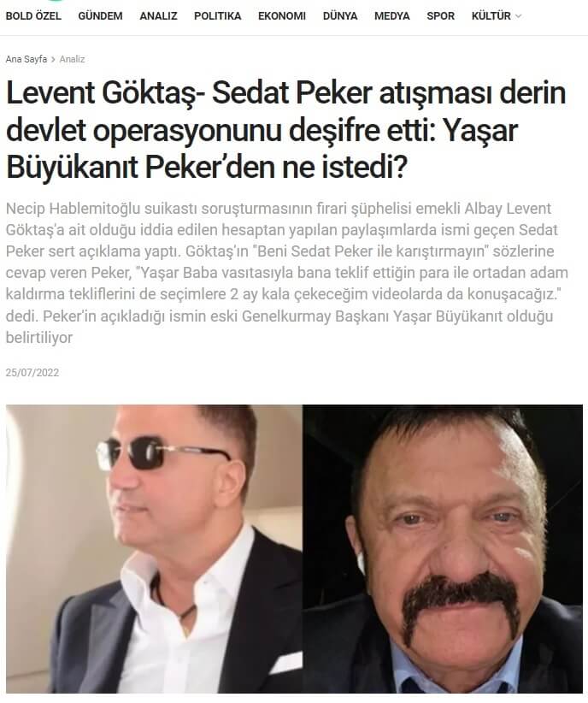Viewport: 588px width, 703px height.
Task: Go to the GÜNDEM section
Action: (x=100, y=16)
